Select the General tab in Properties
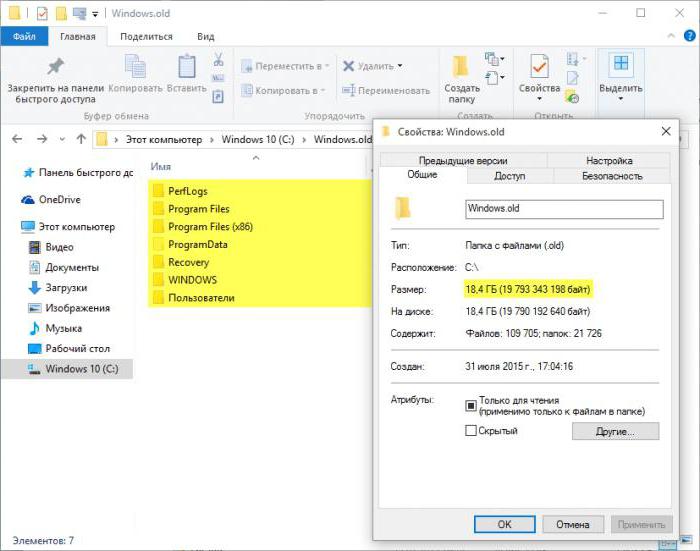The height and width of the screenshot is (551, 700). (x=422, y=175)
